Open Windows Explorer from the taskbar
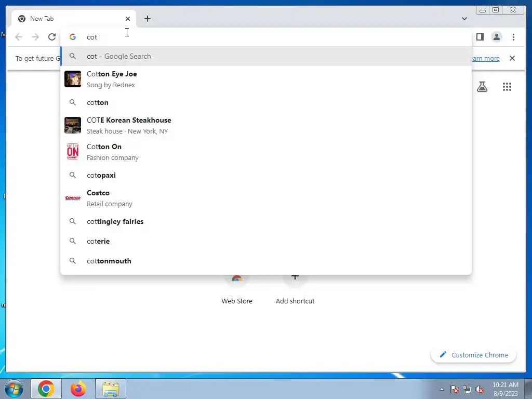Screen dimensions: 532x399 pos(111,389)
